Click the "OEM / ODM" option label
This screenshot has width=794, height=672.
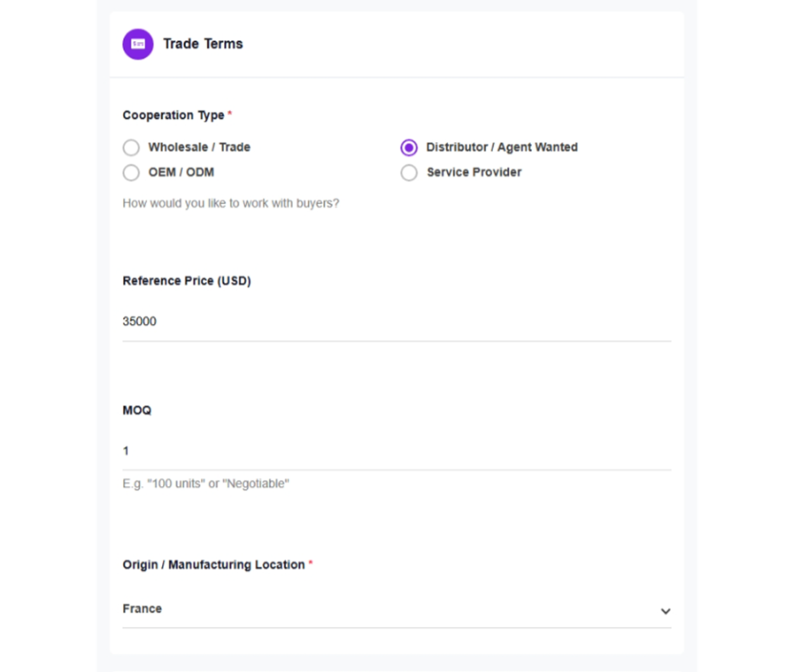pyautogui.click(x=181, y=172)
